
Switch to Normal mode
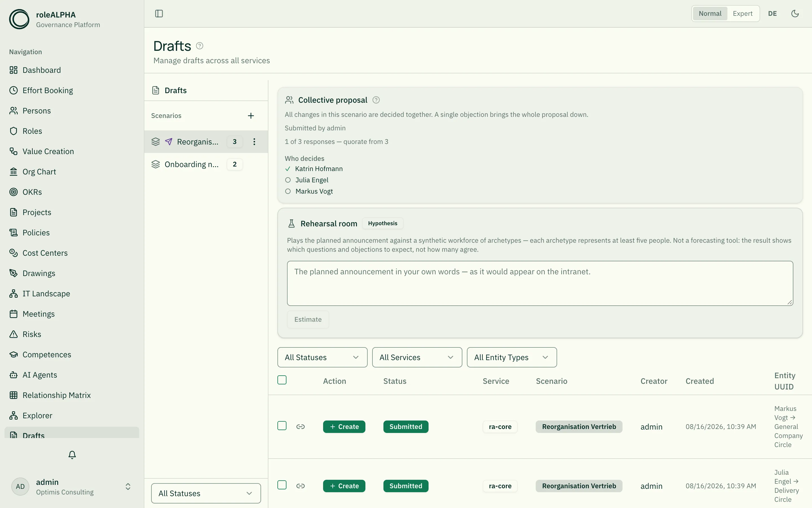tap(710, 14)
